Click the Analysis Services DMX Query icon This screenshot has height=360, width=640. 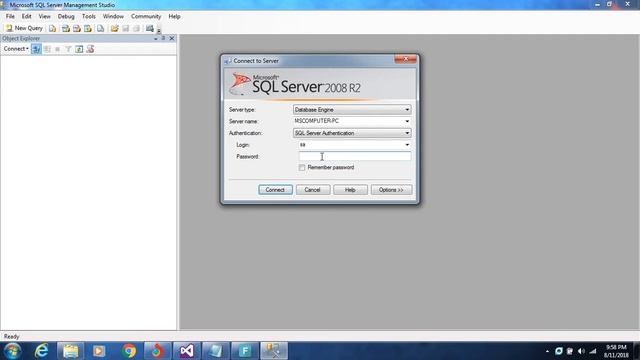76,29
